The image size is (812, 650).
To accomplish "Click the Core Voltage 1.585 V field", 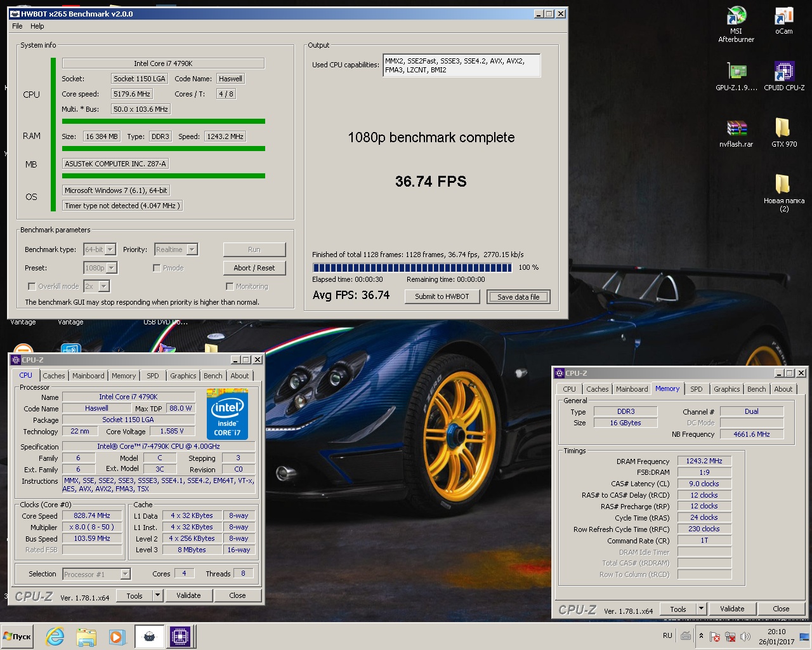I will pos(172,431).
